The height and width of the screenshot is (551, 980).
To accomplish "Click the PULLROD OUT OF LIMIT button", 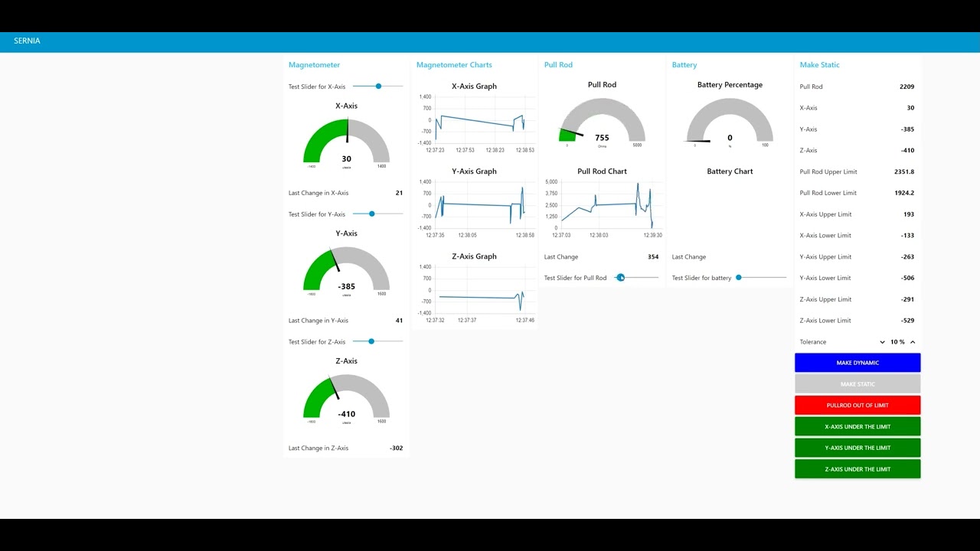I will [857, 406].
